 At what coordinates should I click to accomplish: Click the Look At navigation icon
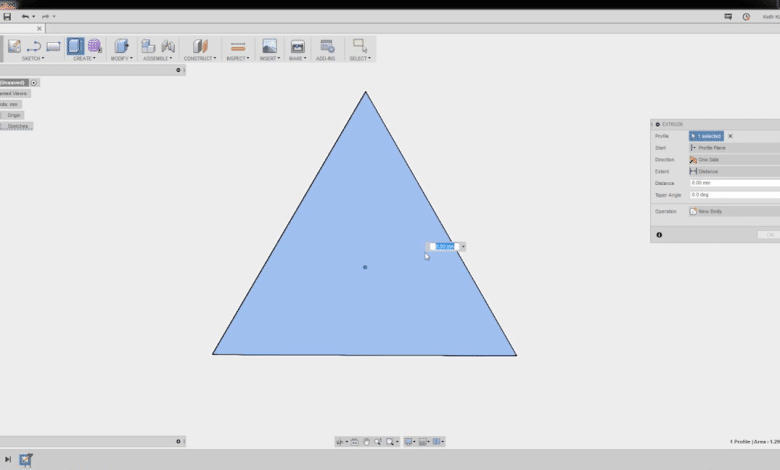tap(355, 442)
